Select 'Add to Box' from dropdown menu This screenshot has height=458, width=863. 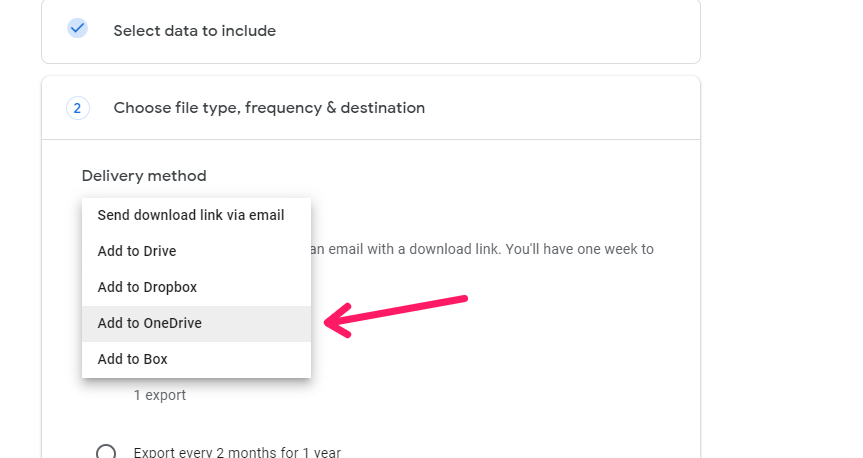click(132, 359)
